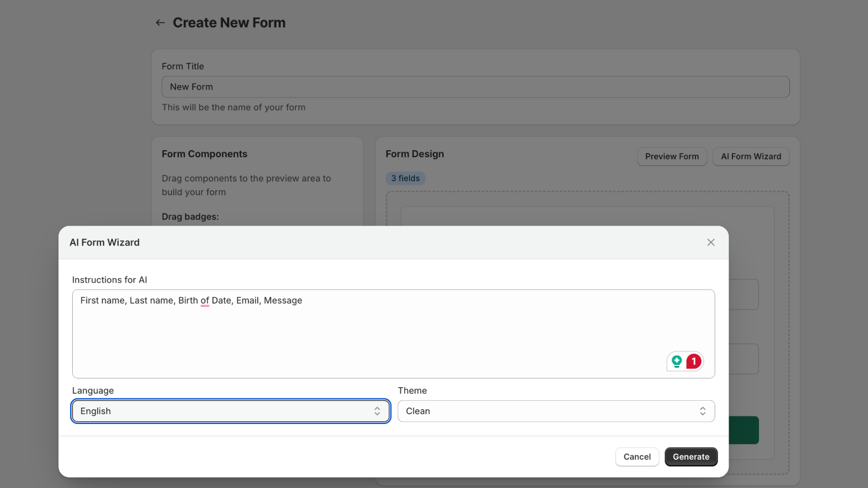Open the green lightbulb writing suggestion icon

(x=676, y=361)
